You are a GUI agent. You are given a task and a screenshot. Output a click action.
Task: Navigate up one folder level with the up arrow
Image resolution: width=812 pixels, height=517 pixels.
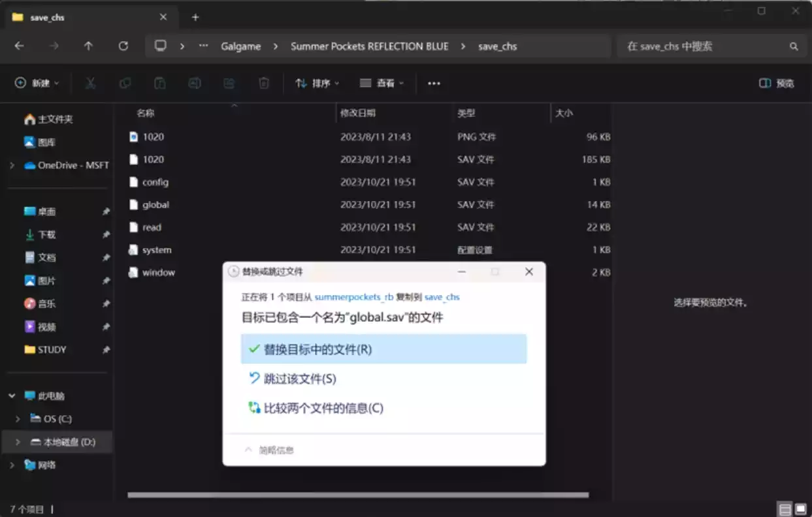point(88,46)
